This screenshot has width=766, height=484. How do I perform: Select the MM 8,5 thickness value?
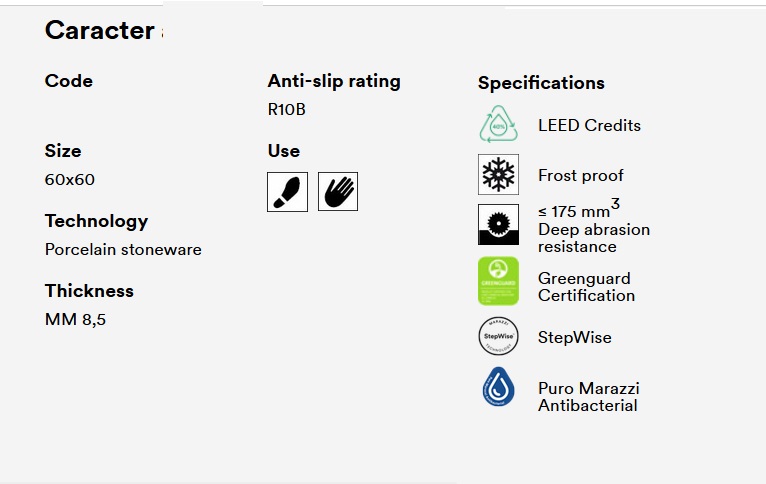coord(75,320)
